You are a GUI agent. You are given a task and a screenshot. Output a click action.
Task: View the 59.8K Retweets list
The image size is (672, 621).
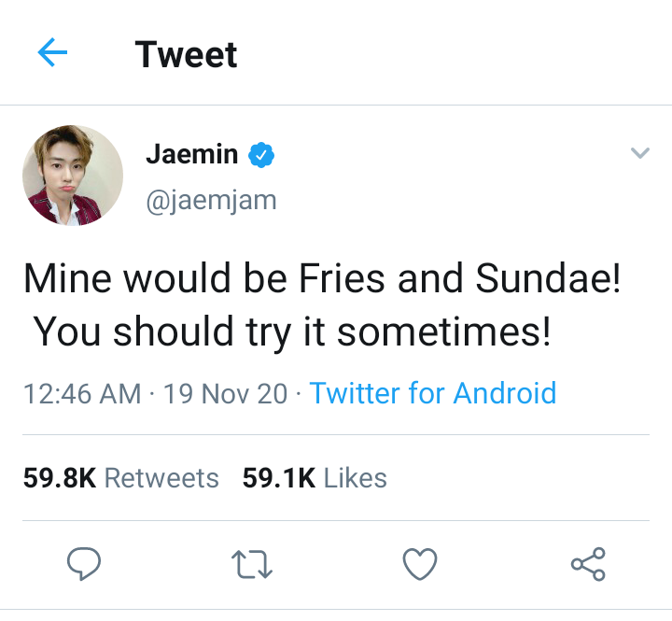[120, 478]
